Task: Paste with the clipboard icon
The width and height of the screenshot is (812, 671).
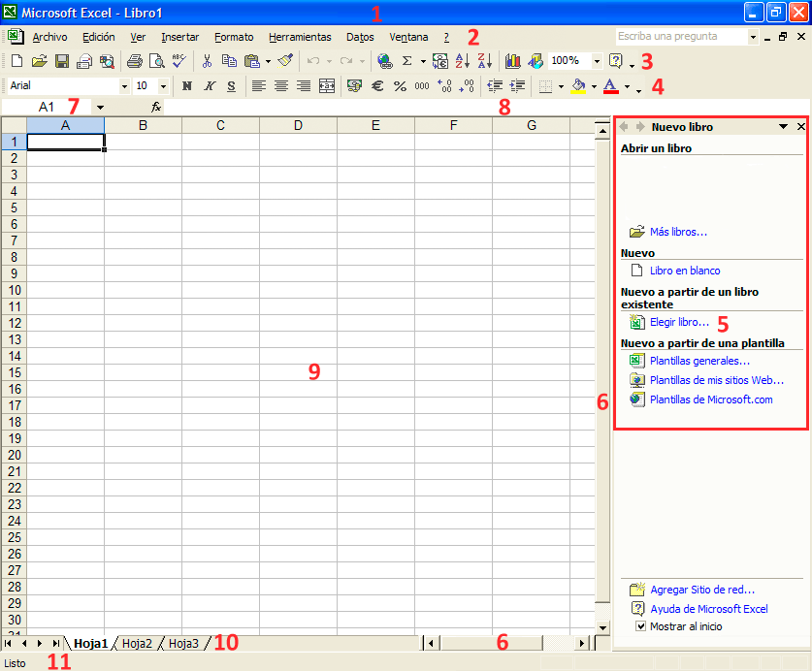Action: coord(251,61)
